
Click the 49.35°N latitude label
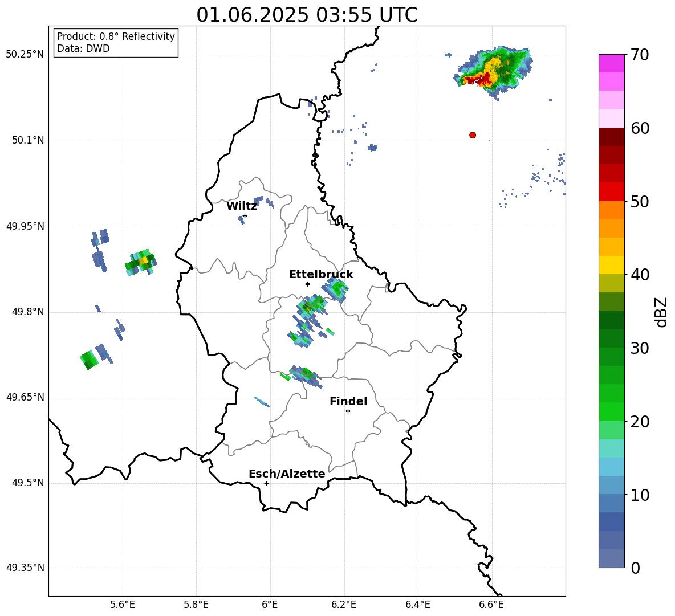(x=25, y=568)
